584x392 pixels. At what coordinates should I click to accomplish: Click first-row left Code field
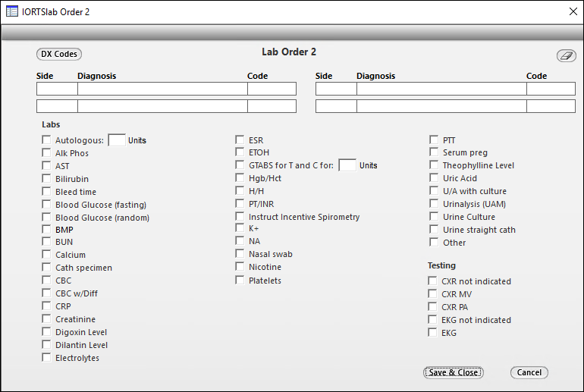pyautogui.click(x=272, y=89)
